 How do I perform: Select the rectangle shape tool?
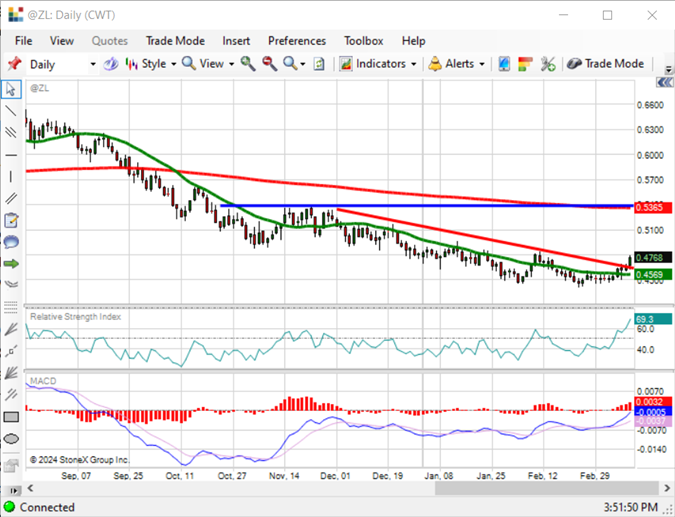(x=11, y=417)
